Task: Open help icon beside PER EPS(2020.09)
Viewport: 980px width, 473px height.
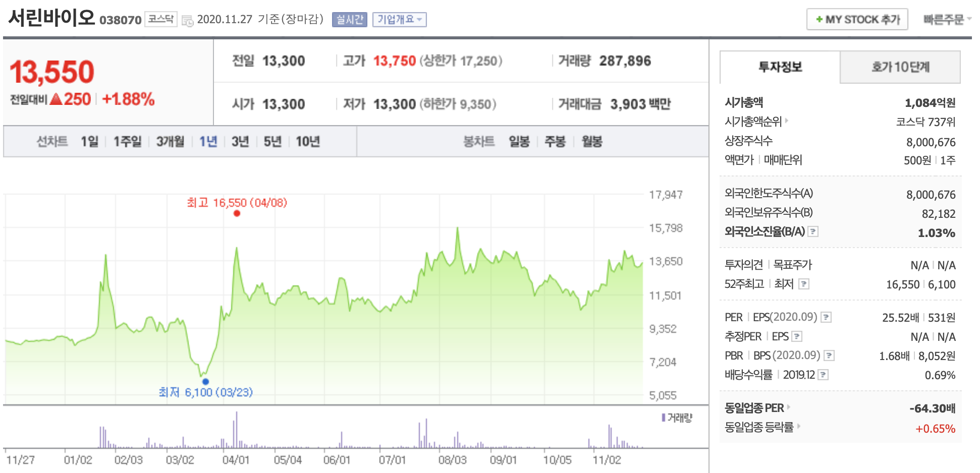Action: (826, 317)
